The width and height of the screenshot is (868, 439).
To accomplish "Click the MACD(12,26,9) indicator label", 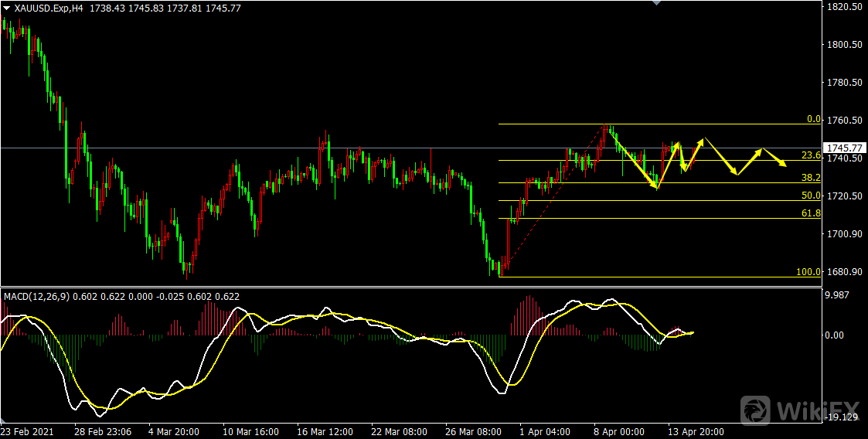I will pos(37,296).
